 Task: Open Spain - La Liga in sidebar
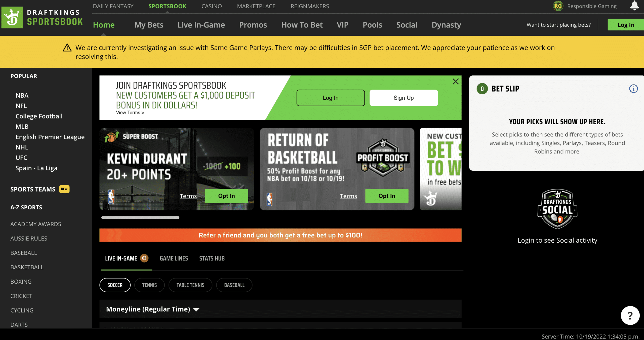point(36,168)
